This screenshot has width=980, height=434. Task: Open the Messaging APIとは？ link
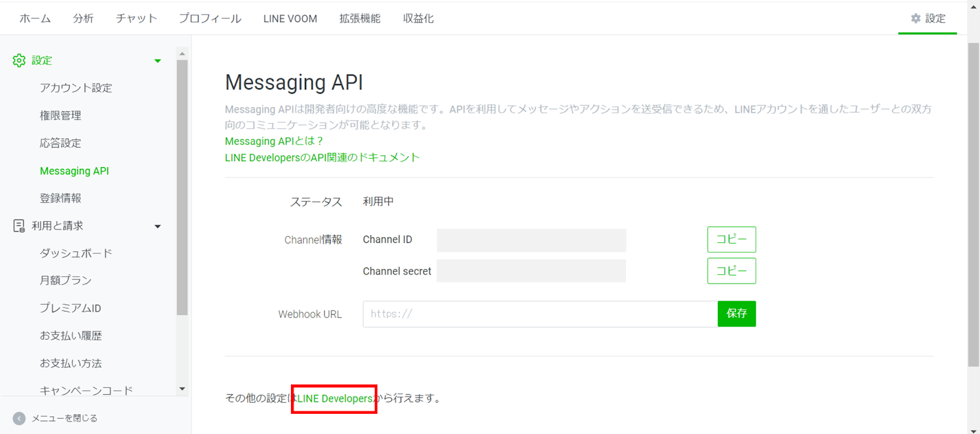click(x=274, y=141)
